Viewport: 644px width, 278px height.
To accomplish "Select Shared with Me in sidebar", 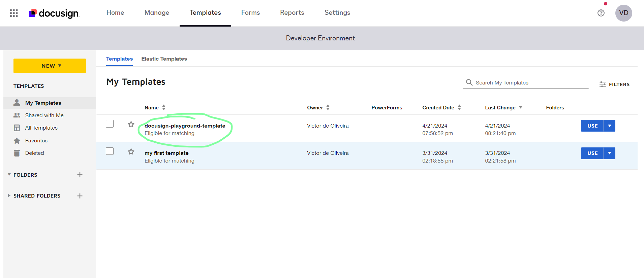I will point(44,115).
